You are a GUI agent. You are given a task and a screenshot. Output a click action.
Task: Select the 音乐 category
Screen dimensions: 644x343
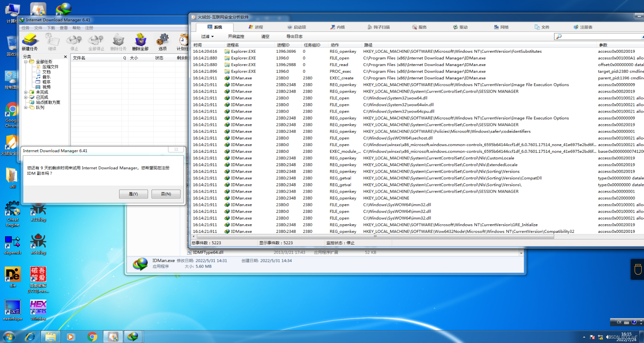click(46, 77)
